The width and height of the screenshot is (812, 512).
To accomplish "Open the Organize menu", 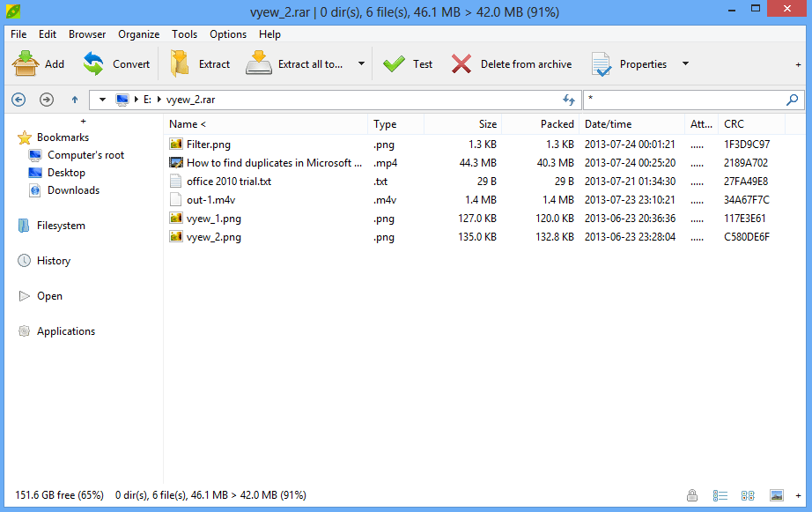I will [x=139, y=34].
